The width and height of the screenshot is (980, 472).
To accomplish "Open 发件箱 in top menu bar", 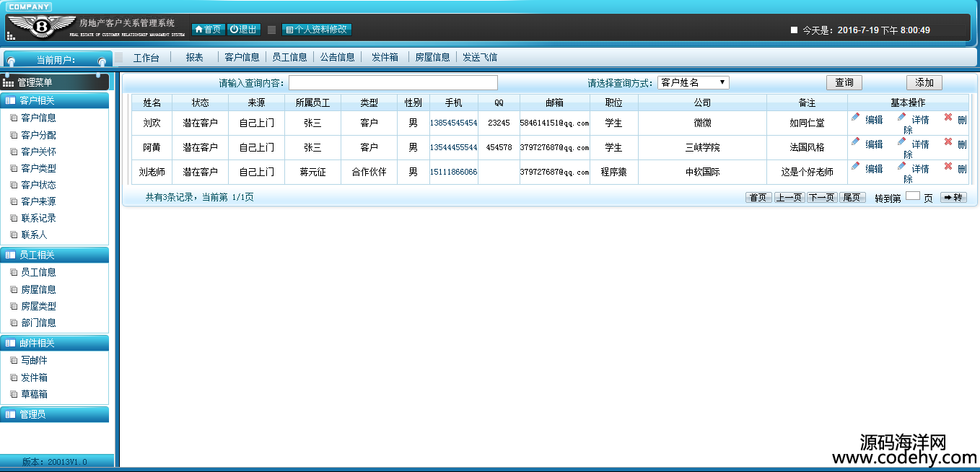I will (x=385, y=58).
